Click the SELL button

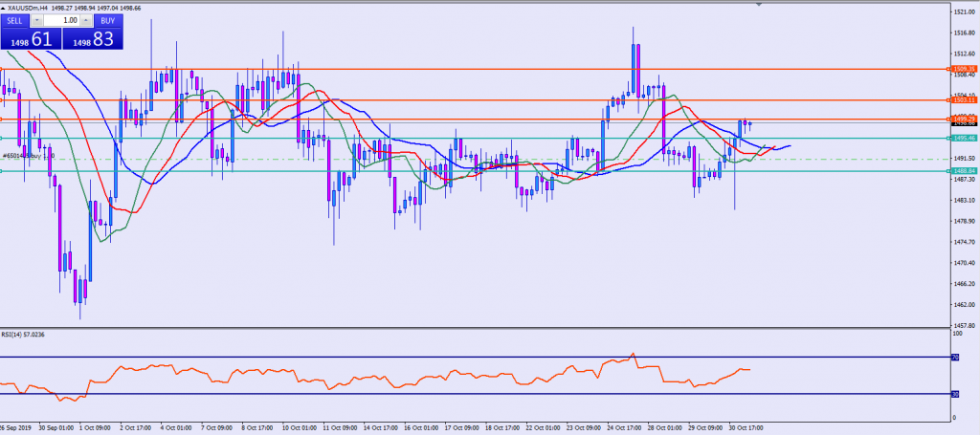[x=14, y=19]
